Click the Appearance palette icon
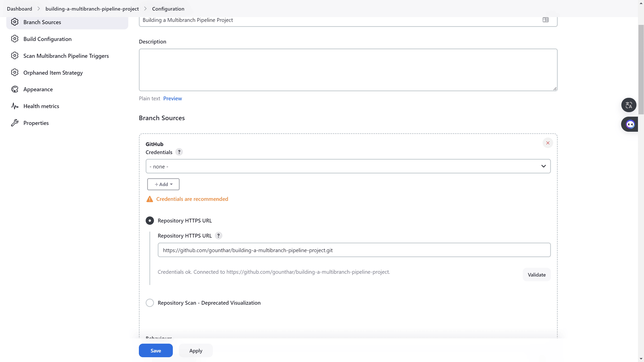Viewport: 644px width, 362px height. tap(15, 89)
